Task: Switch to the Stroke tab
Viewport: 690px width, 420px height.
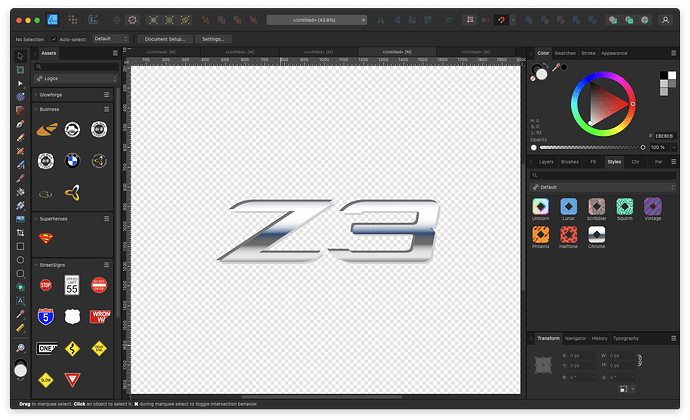Action: tap(588, 53)
